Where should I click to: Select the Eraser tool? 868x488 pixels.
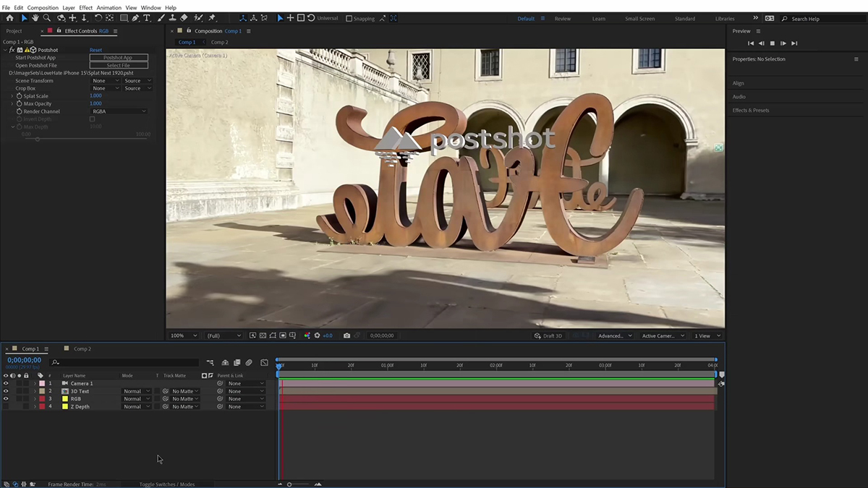pos(184,18)
